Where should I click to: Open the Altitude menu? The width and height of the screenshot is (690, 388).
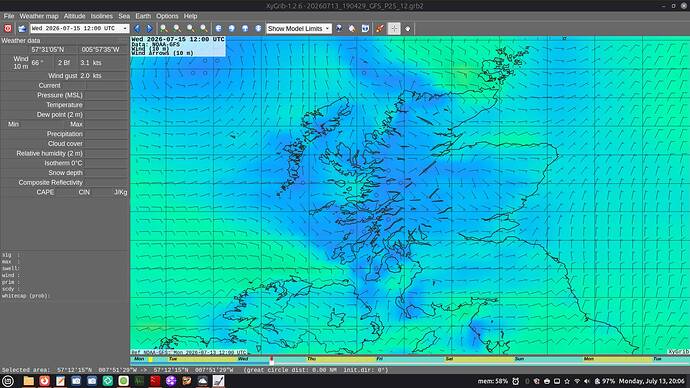tap(74, 16)
